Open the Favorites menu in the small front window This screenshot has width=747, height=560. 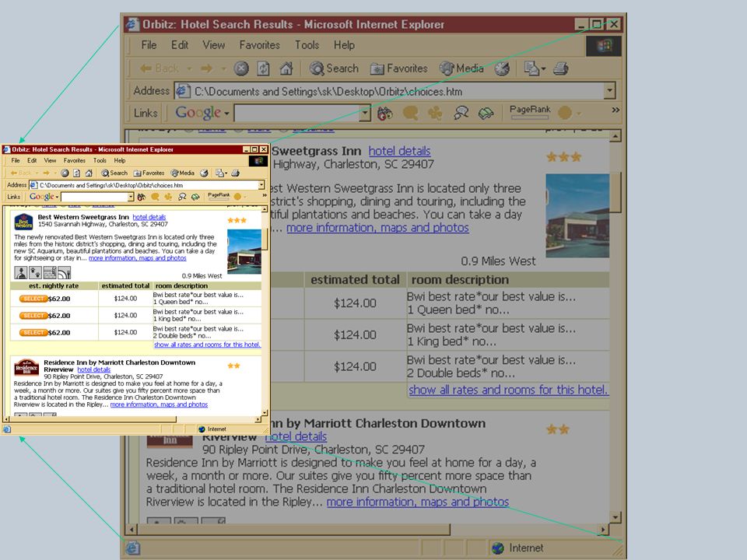(x=75, y=160)
